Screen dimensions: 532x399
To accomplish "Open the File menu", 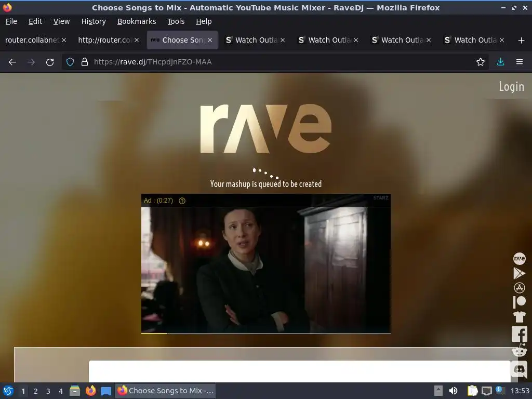I will click(11, 21).
